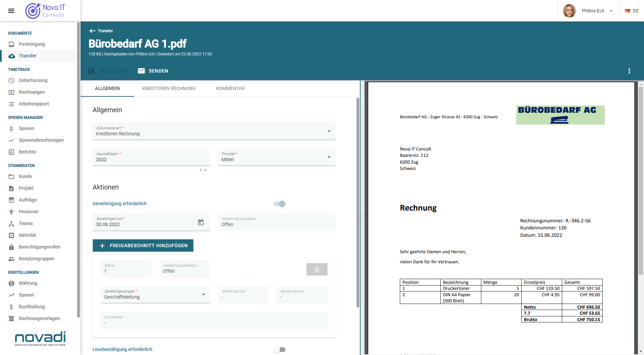Click the Speichern button
The image size is (644, 355).
(x=107, y=71)
